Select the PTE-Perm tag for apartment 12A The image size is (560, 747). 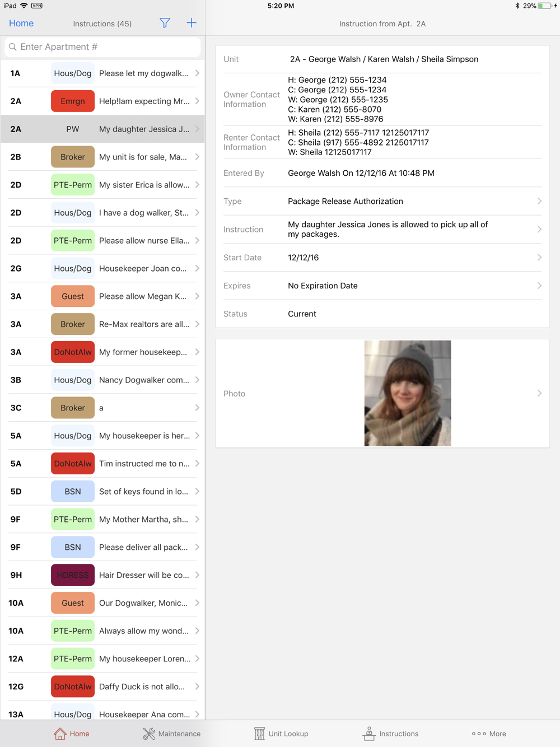[x=73, y=659]
